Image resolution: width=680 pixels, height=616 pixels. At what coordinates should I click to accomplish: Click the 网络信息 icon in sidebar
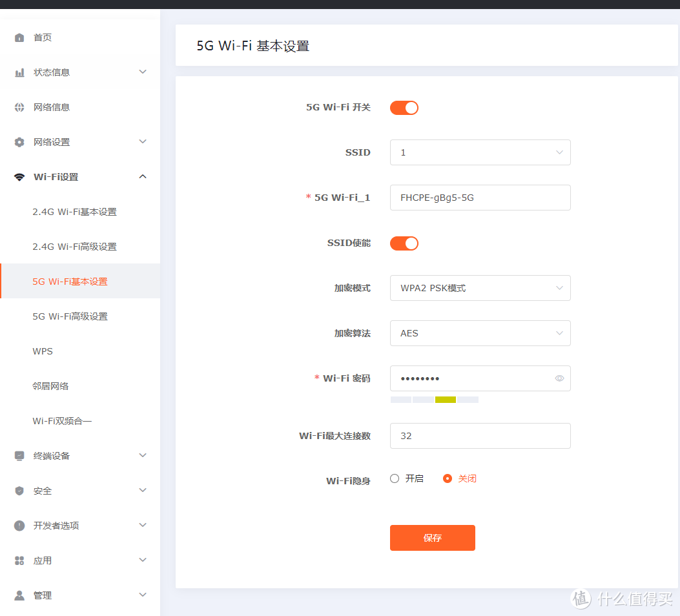pos(20,107)
